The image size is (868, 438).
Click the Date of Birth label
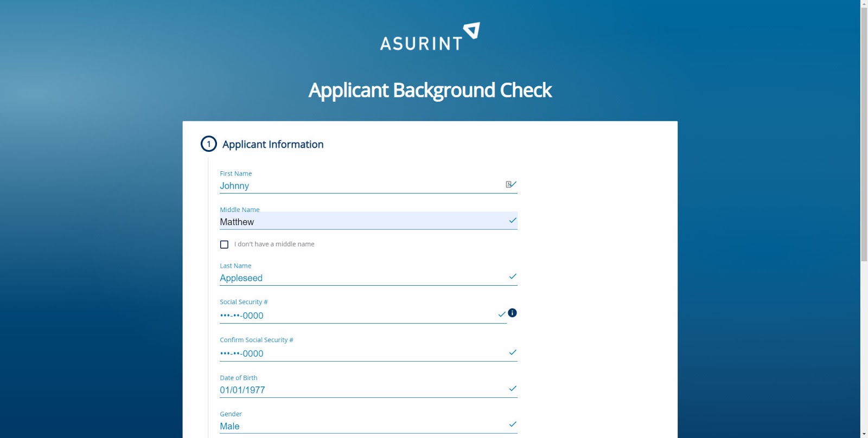click(x=239, y=378)
